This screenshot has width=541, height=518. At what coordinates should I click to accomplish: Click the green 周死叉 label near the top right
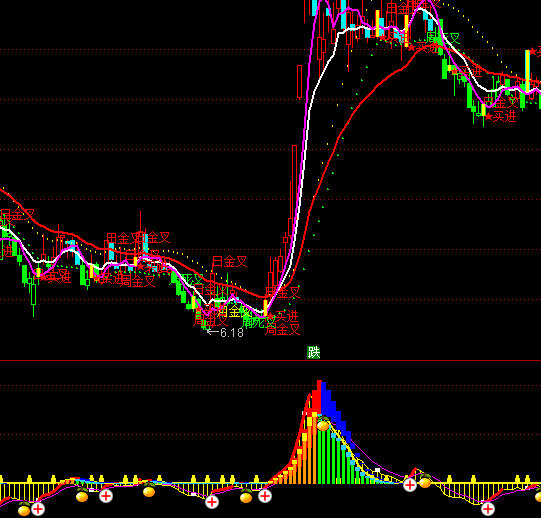click(x=444, y=38)
